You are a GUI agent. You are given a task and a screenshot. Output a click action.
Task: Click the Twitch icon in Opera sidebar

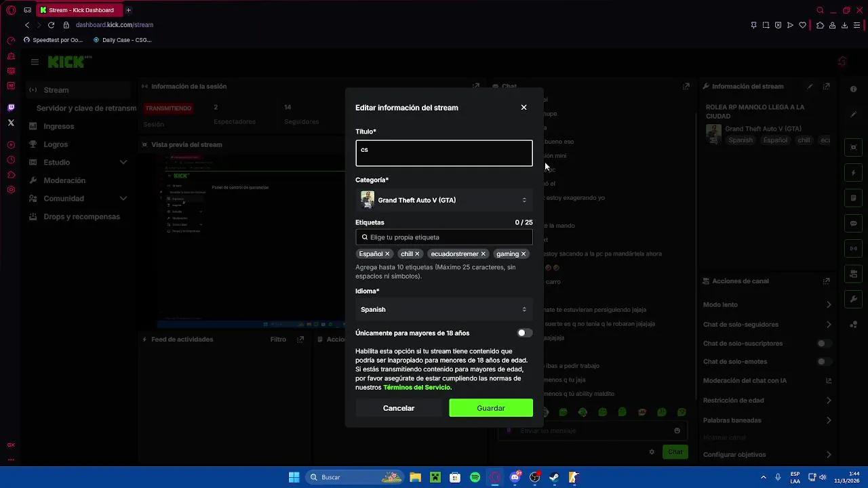coord(11,108)
